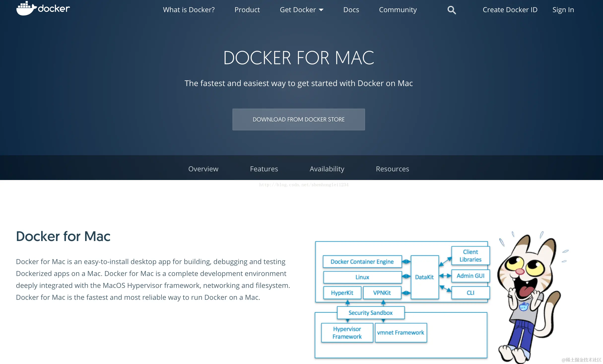The height and width of the screenshot is (364, 603).
Task: Click the Docker Container Engine diagram box
Action: (362, 262)
